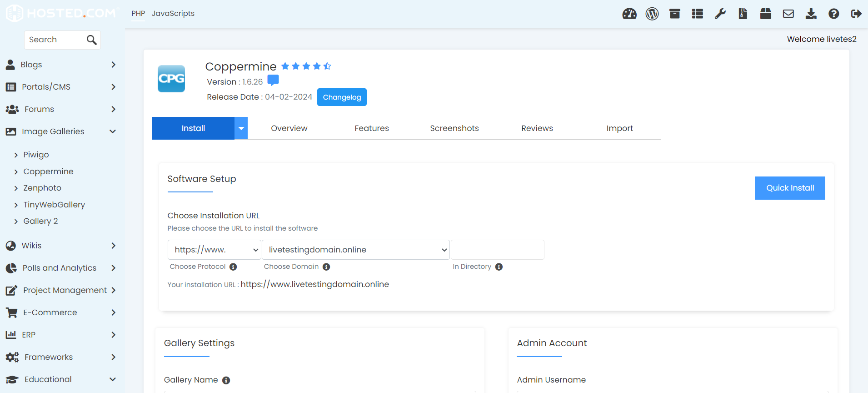Click the info icon beside Choose Domain
Viewport: 868px width, 393px height.
326,267
